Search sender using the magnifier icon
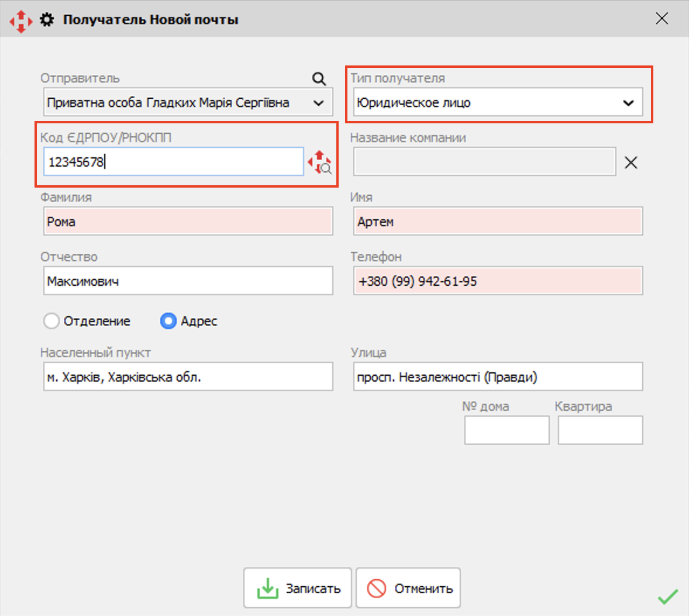Viewport: 689px width, 616px height. 319,78
